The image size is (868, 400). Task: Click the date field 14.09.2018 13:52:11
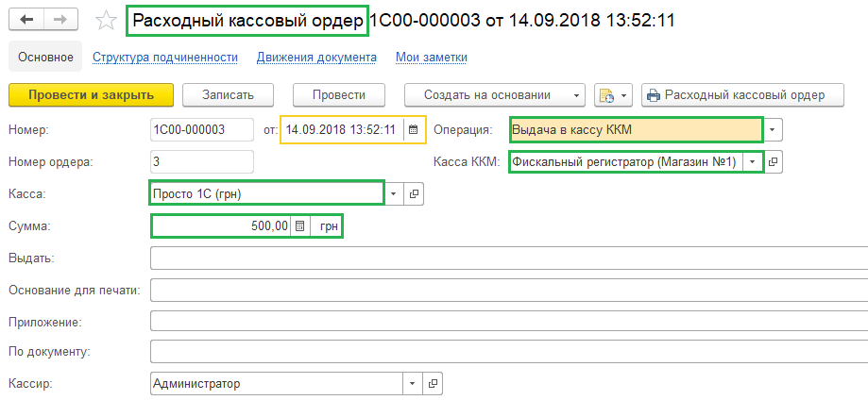[342, 130]
